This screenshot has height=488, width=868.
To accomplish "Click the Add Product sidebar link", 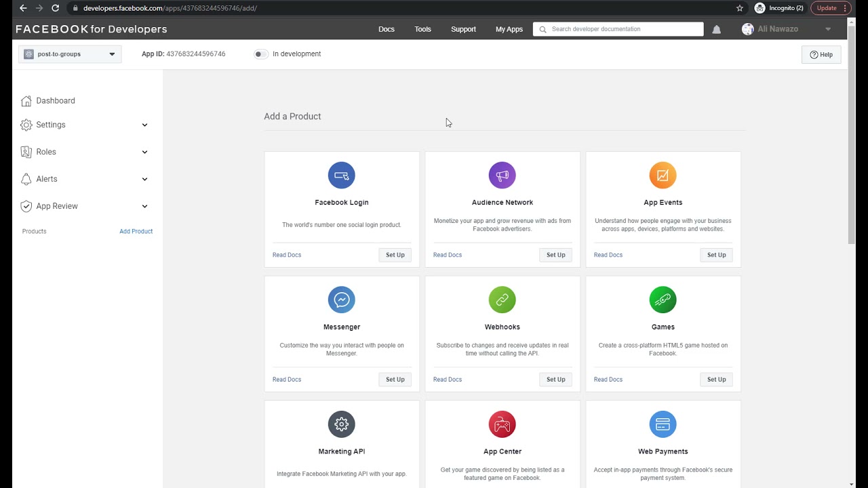I will pyautogui.click(x=136, y=231).
